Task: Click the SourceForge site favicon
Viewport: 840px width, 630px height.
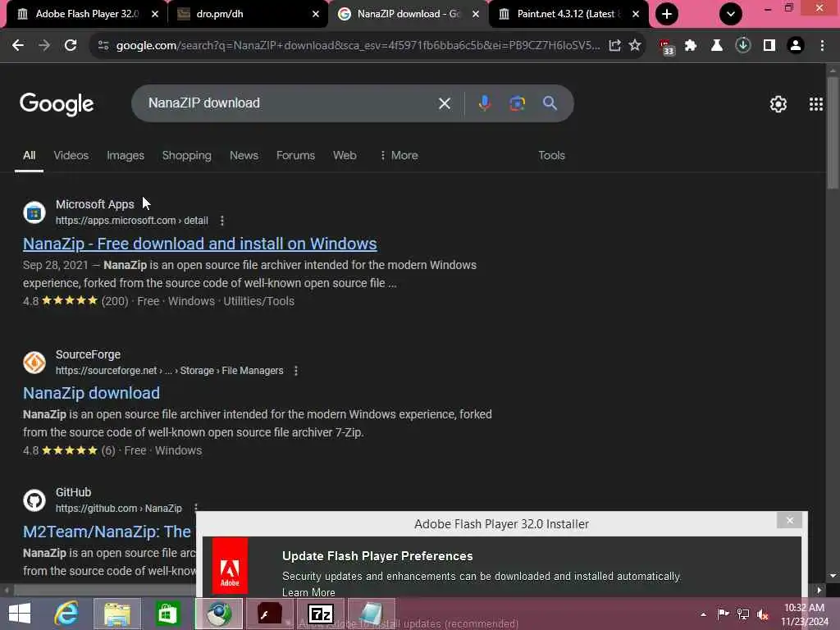Action: click(34, 363)
